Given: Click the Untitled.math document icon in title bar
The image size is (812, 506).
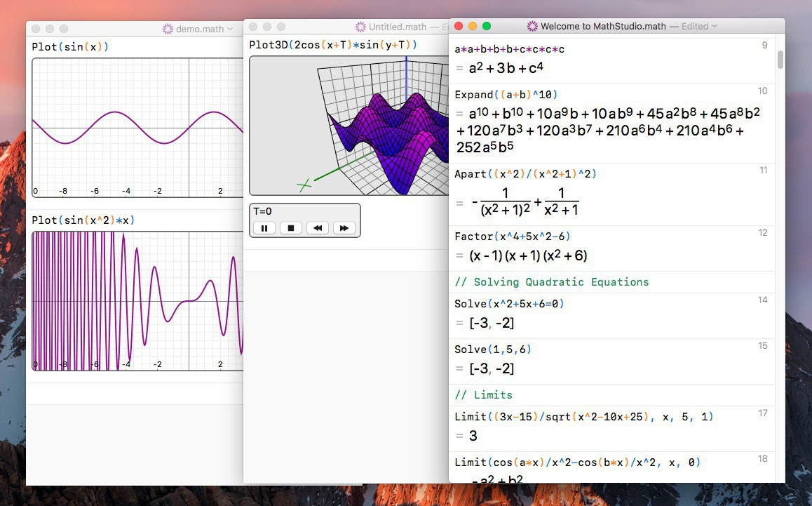Looking at the screenshot, I should click(x=360, y=27).
